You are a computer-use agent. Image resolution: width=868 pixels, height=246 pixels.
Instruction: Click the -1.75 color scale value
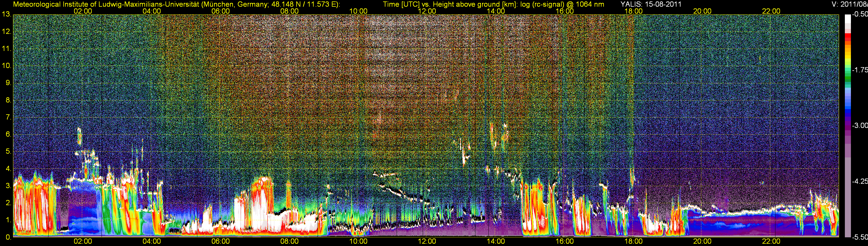860,70
